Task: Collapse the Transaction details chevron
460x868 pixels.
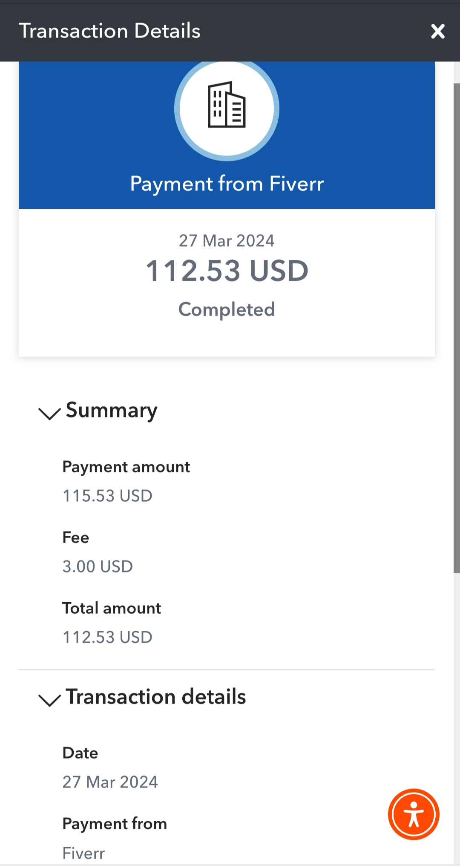Action: click(x=49, y=700)
